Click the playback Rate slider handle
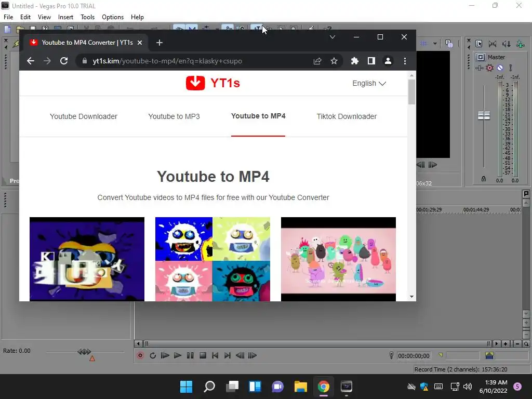This screenshot has height=399, width=532. [84, 352]
